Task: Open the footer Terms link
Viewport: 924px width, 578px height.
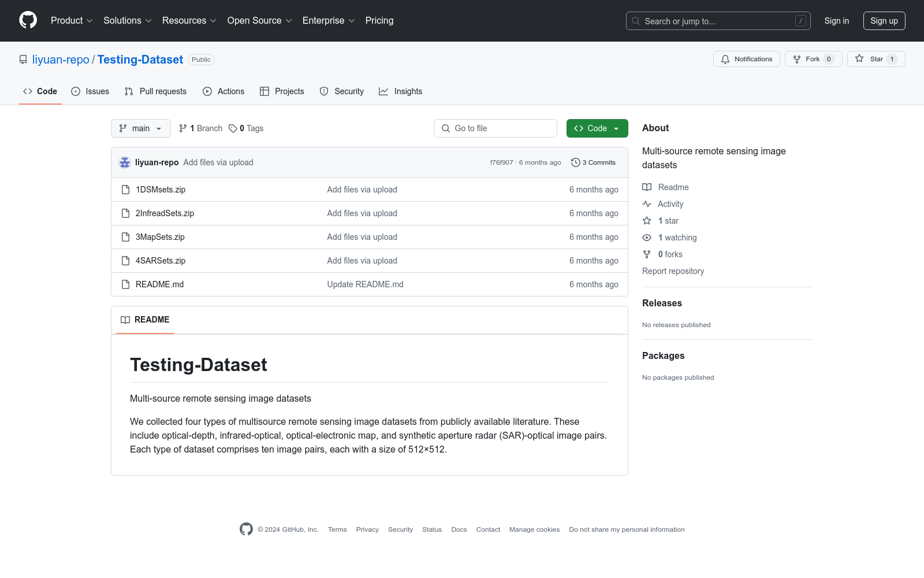Action: (337, 529)
